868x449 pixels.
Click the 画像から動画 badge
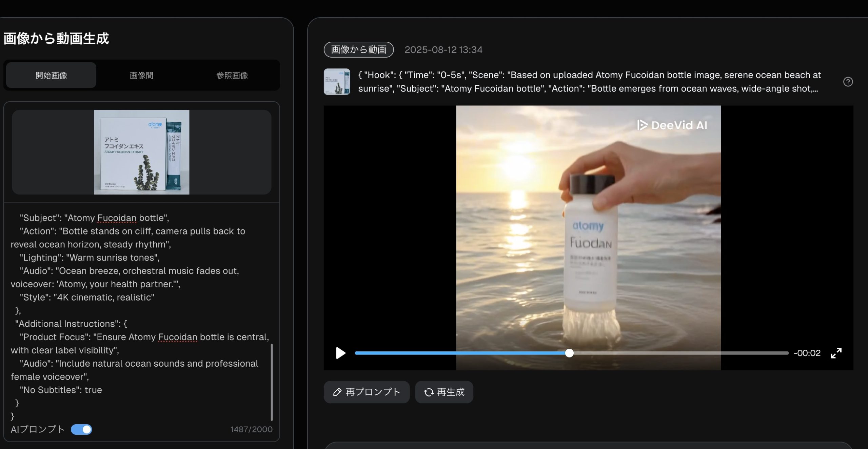tap(358, 49)
